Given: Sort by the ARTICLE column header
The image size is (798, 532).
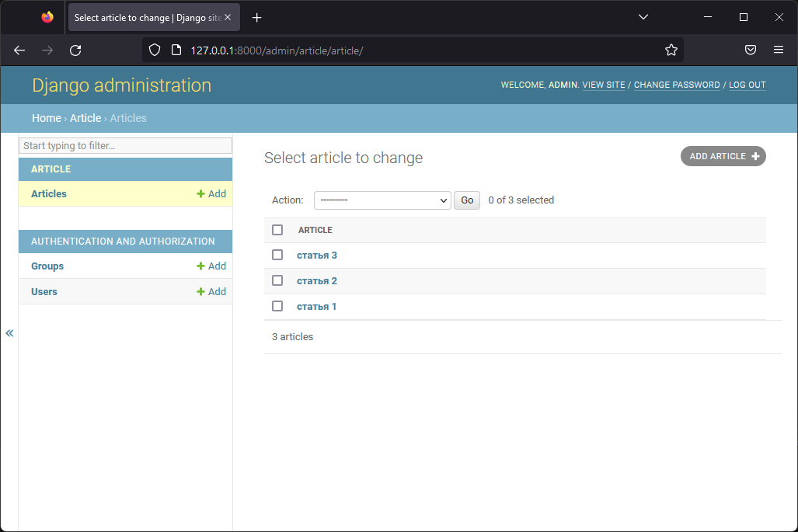Looking at the screenshot, I should click(315, 230).
